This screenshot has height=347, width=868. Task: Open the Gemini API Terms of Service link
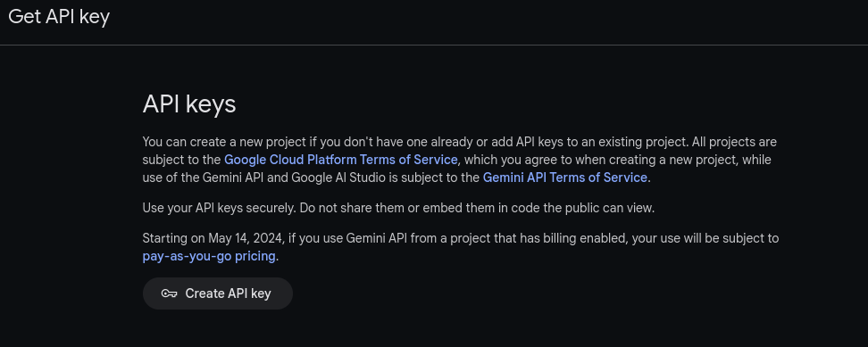pos(564,178)
